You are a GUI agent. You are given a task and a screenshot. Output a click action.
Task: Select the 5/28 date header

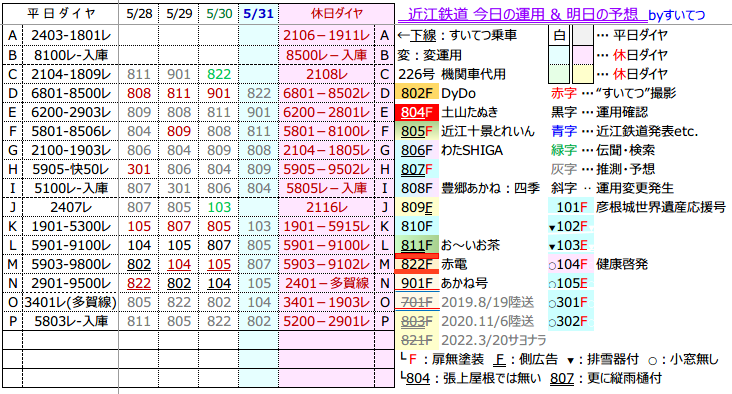coord(139,14)
